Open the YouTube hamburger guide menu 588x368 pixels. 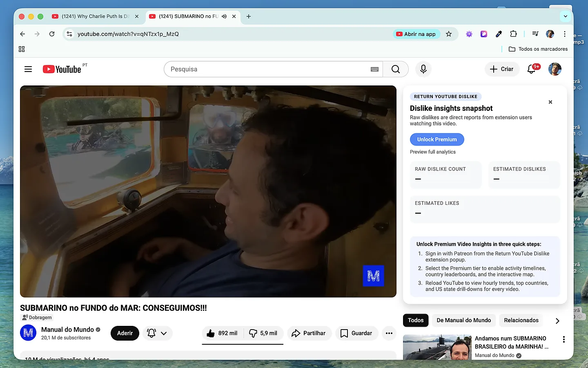coord(28,69)
